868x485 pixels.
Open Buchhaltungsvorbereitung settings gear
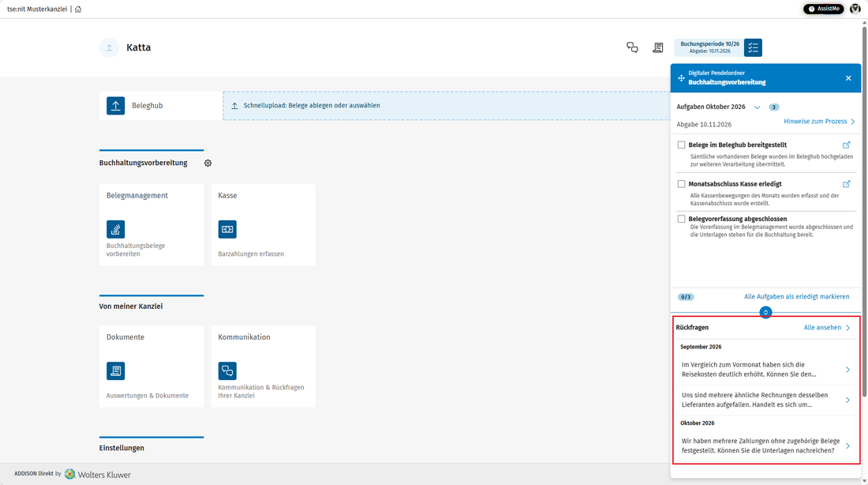click(208, 163)
